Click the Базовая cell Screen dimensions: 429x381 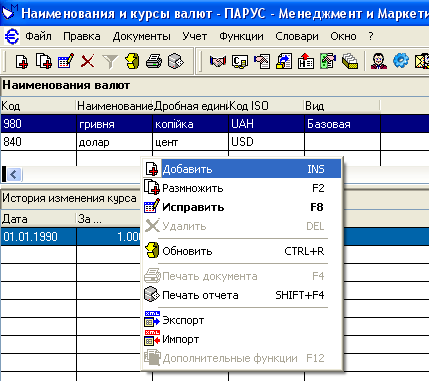(x=343, y=124)
